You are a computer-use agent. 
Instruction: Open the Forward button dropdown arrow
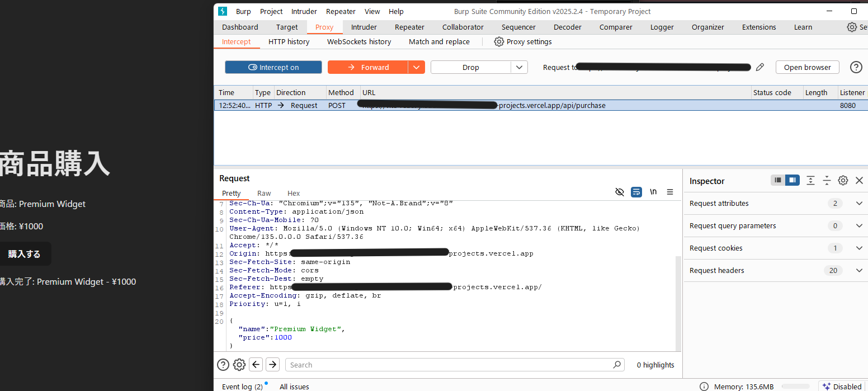(x=417, y=67)
